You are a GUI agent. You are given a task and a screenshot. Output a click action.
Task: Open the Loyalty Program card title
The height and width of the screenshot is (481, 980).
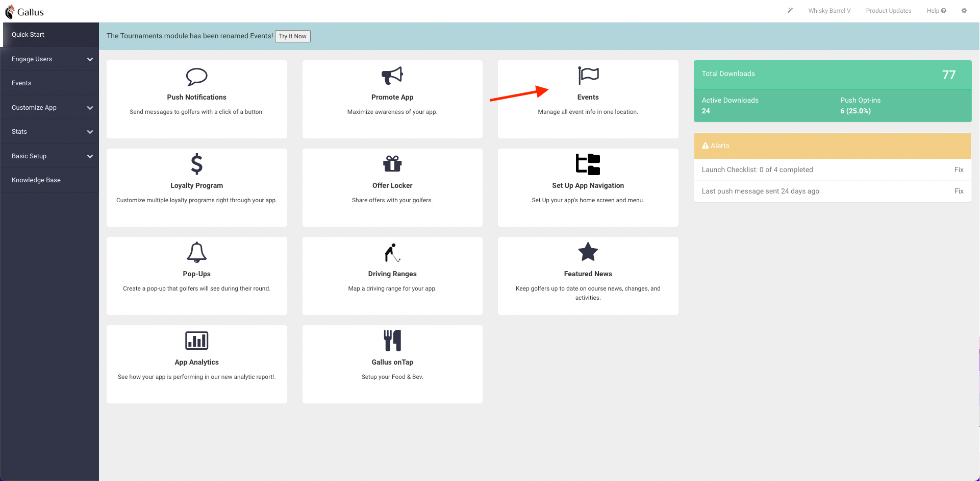(x=196, y=185)
